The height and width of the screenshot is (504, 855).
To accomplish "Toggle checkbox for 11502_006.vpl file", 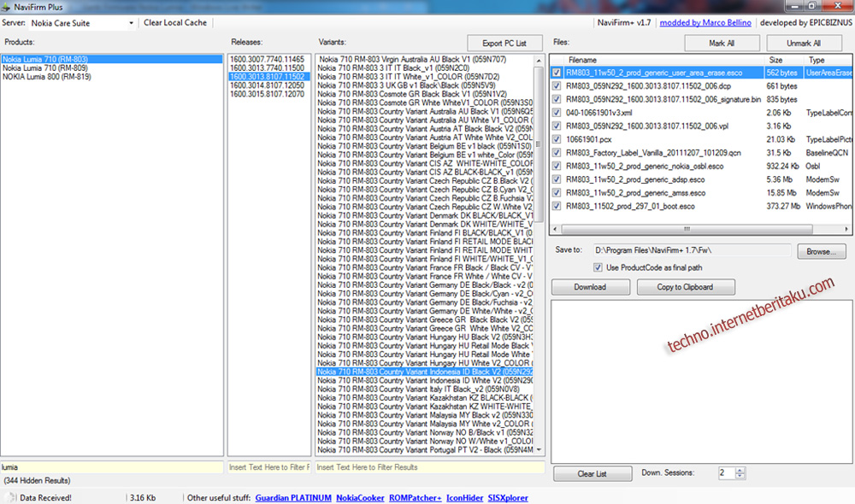I will point(557,126).
